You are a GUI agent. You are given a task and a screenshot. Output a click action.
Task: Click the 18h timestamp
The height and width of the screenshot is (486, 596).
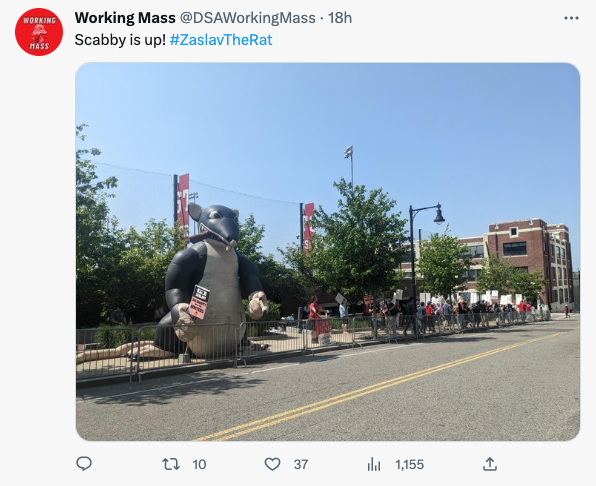tap(340, 18)
